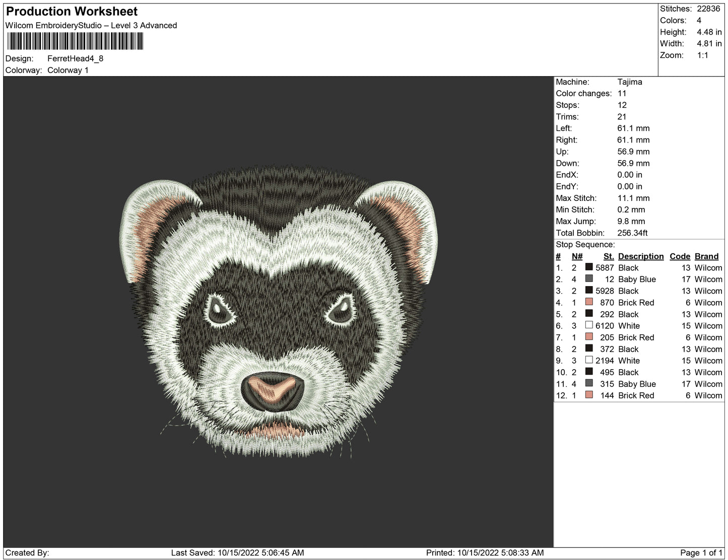The height and width of the screenshot is (560, 728).
Task: Click the Brick Red swatch in stop 4
Action: [x=588, y=302]
